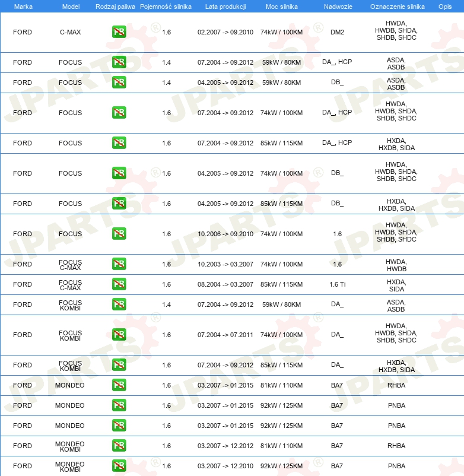The width and height of the screenshot is (464, 476).
Task: Select the 02.2007 -> 09.2010 production dates
Action: [225, 32]
